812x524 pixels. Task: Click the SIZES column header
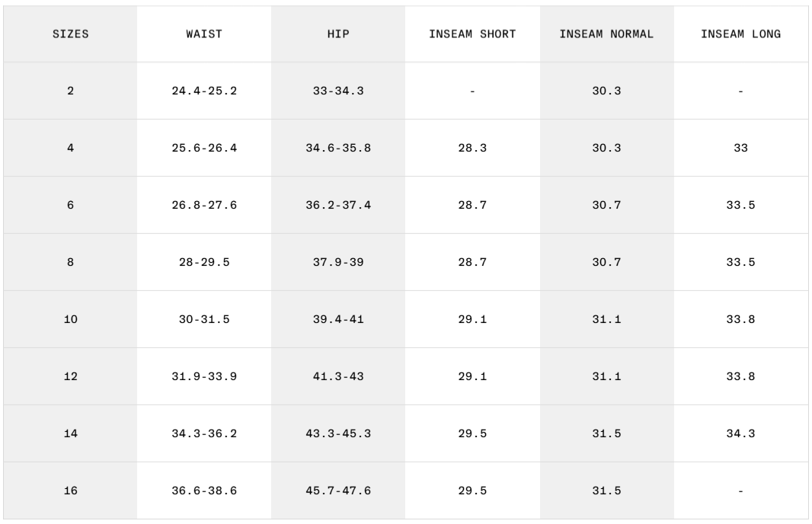pyautogui.click(x=70, y=34)
